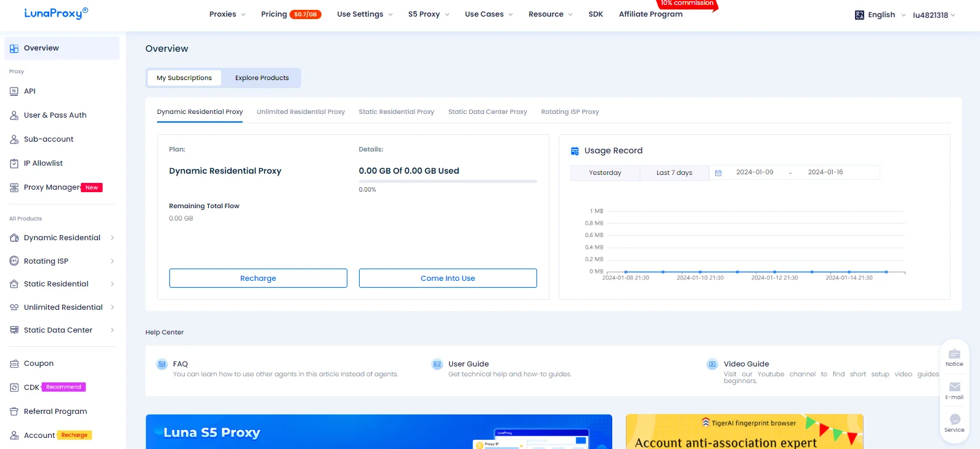
Task: Click the Coupon icon in sidebar
Action: coord(14,363)
